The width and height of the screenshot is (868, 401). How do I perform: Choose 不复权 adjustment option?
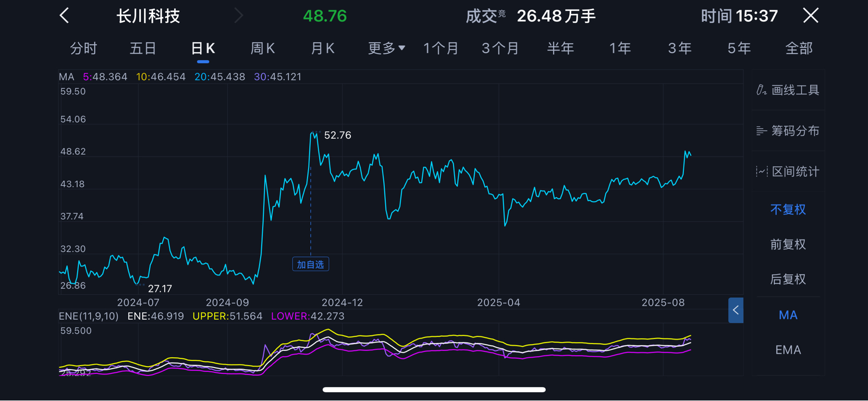tap(788, 210)
